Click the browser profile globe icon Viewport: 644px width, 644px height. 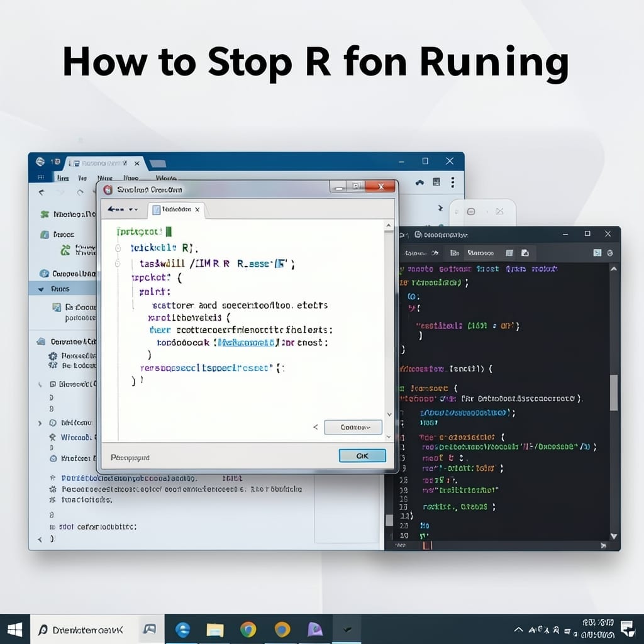pos(40,162)
